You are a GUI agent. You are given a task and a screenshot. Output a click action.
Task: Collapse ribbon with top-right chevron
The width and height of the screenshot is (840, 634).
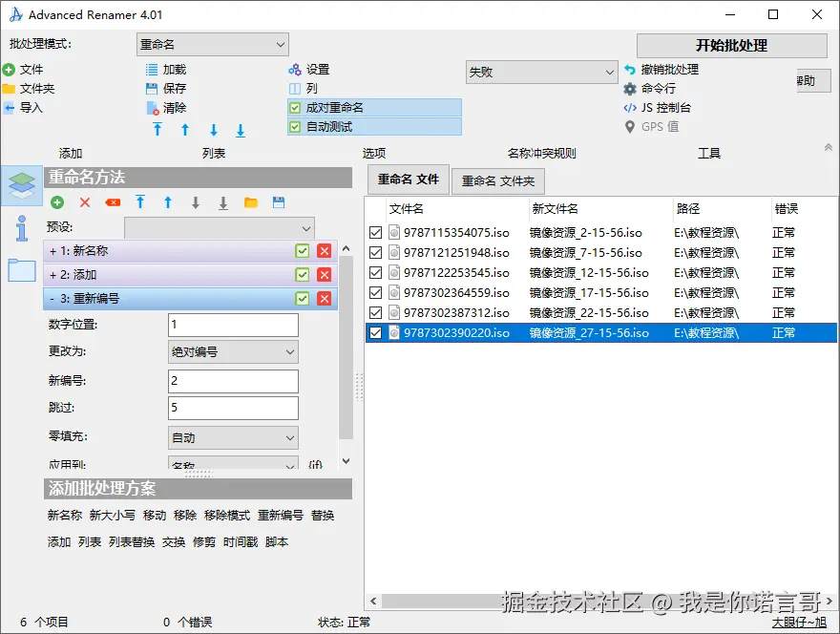click(x=829, y=147)
